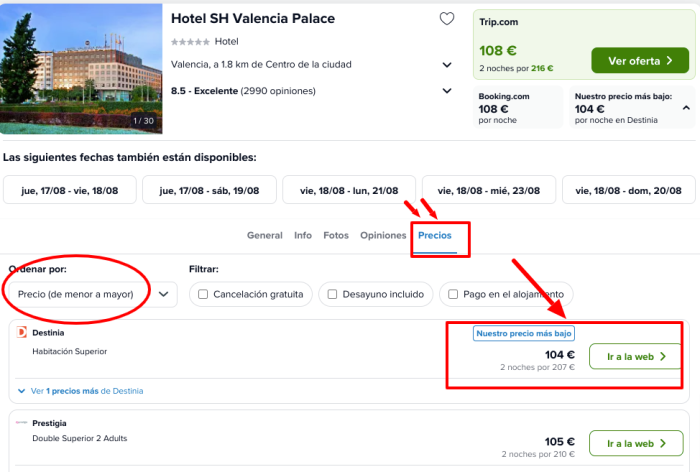This screenshot has width=700, height=472.
Task: Open the Ordenar por dropdown
Action: pos(93,294)
